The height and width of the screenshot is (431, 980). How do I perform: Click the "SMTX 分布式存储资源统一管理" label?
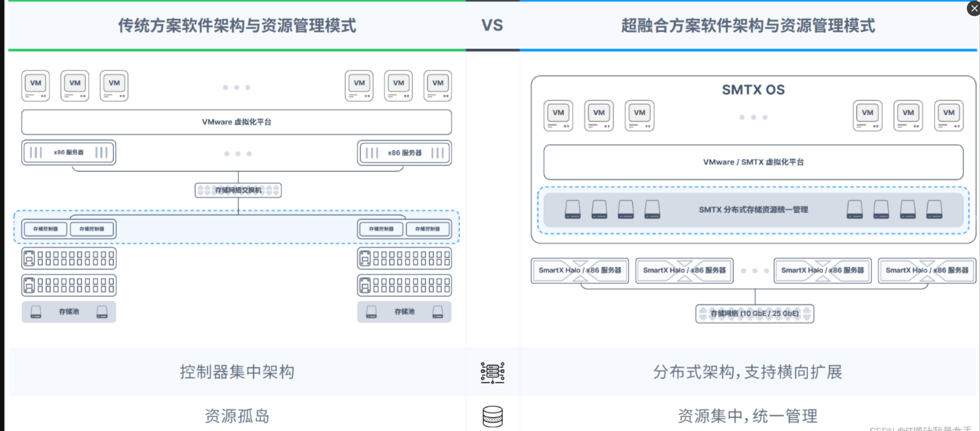tap(753, 210)
